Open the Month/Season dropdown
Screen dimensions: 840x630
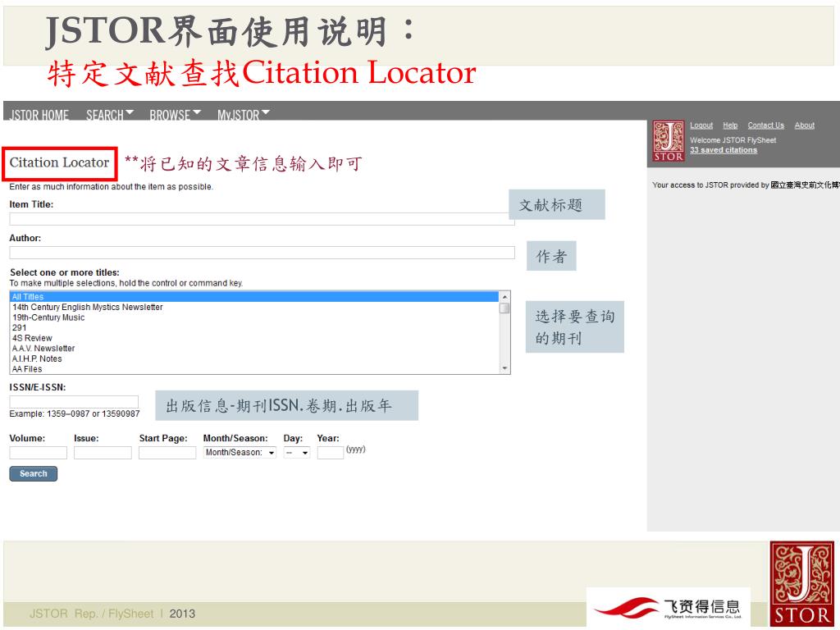click(240, 453)
